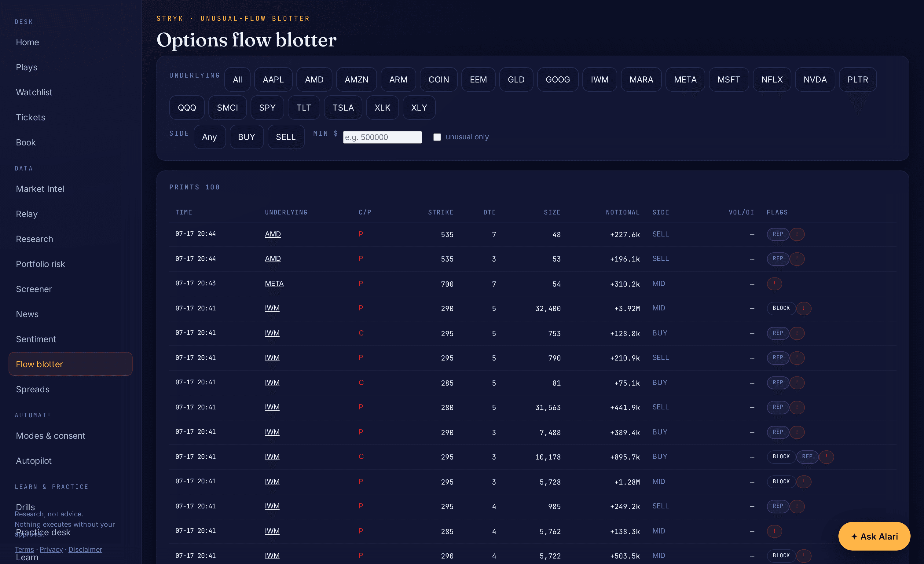Select the SPY underlying filter
924x564 pixels.
[267, 108]
